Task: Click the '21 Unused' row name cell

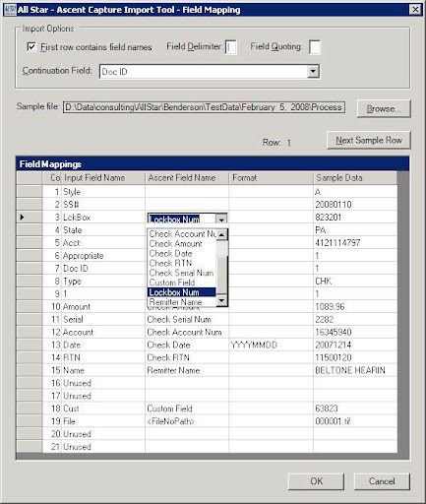Action: click(x=103, y=447)
